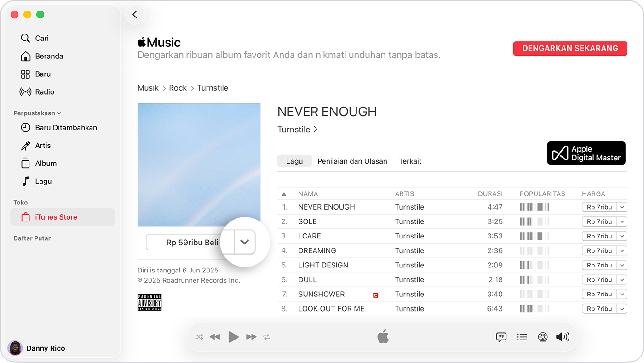Click the DENGARKAN SEKARANG button
Image resolution: width=644 pixels, height=363 pixels.
(x=569, y=48)
